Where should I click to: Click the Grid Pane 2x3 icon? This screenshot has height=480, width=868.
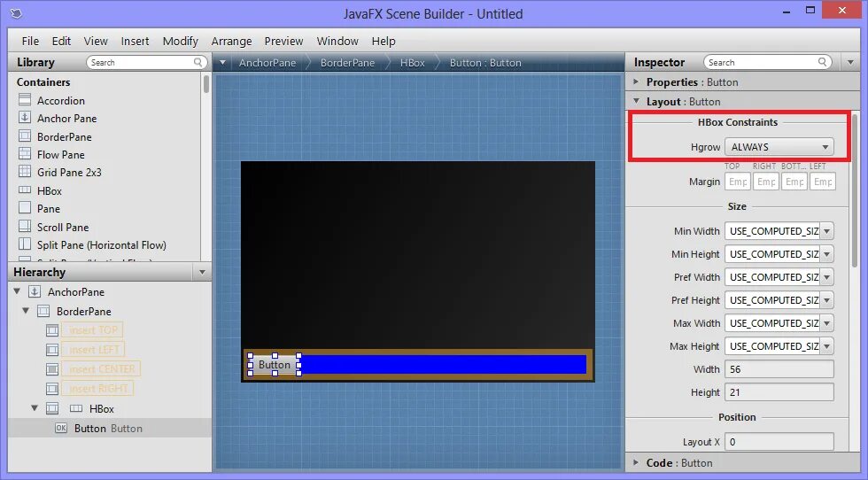click(25, 172)
